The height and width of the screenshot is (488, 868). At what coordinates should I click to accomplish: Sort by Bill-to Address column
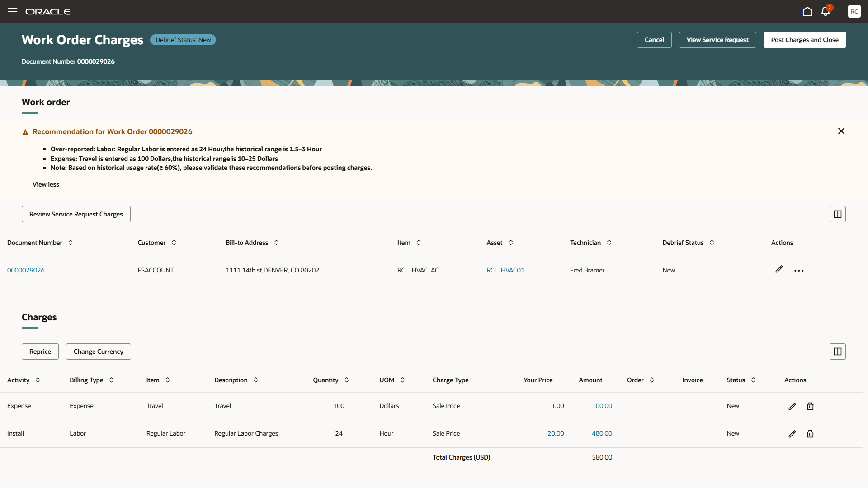click(277, 243)
